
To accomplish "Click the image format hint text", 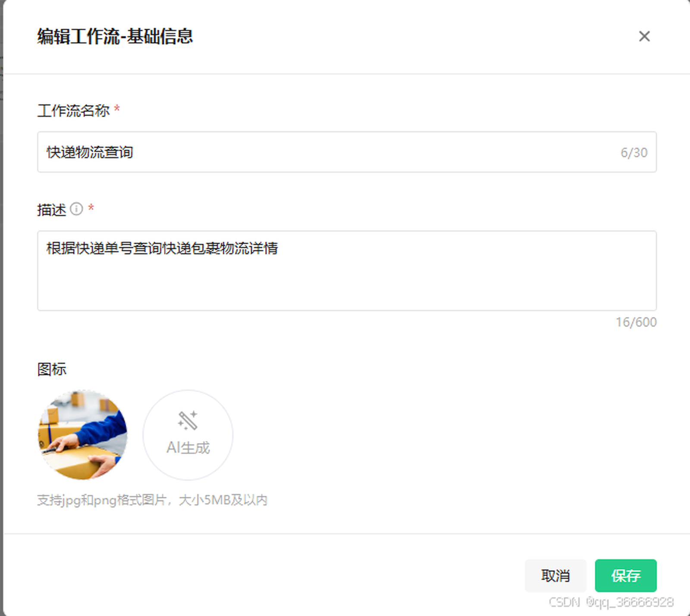I will tap(152, 500).
